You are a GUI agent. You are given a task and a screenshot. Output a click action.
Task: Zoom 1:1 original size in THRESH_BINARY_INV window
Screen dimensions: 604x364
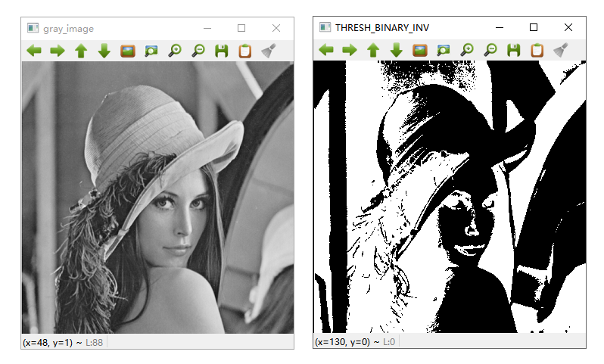(420, 50)
